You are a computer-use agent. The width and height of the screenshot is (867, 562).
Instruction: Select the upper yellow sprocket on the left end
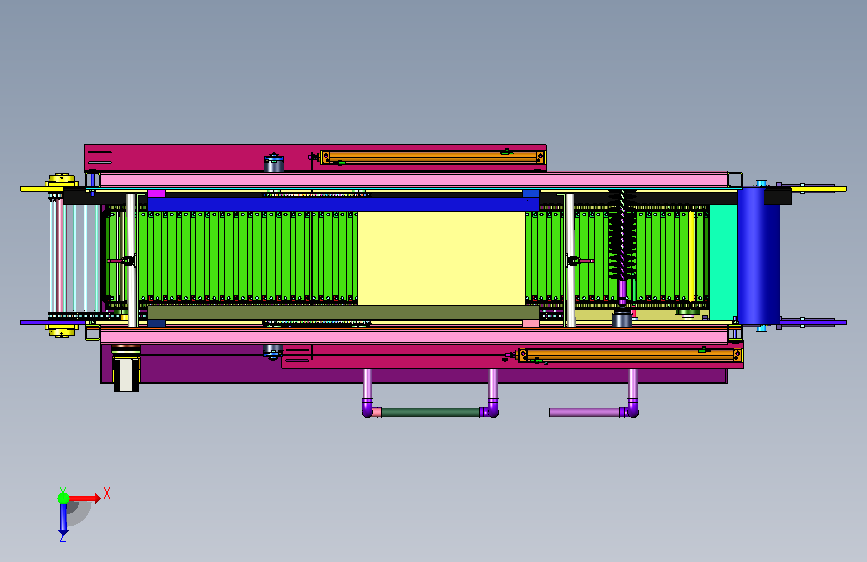click(x=61, y=181)
